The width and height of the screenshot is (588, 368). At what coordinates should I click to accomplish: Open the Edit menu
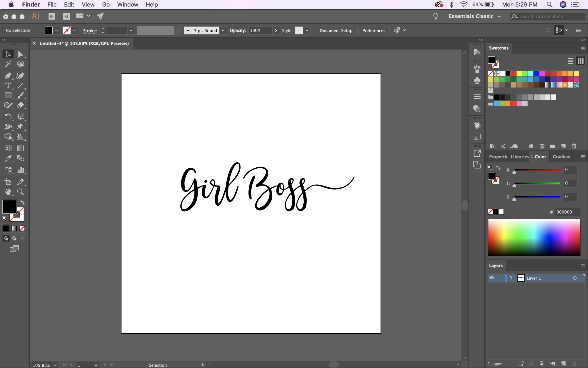69,4
